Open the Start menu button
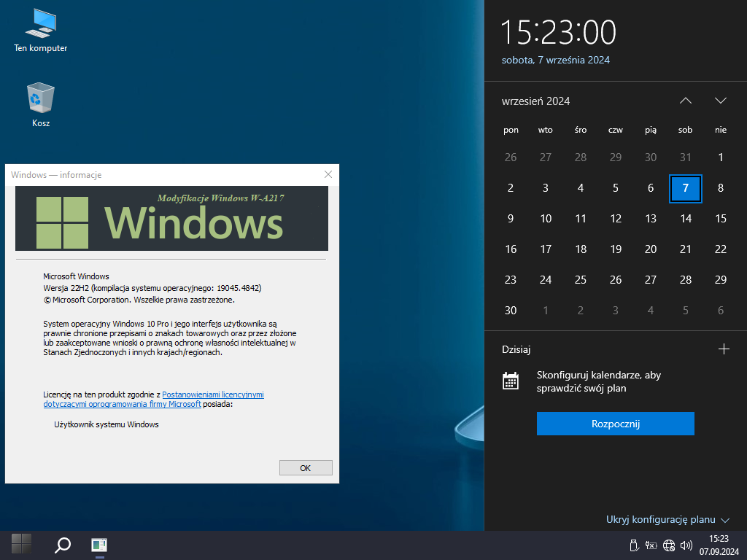The height and width of the screenshot is (560, 747). 21,544
